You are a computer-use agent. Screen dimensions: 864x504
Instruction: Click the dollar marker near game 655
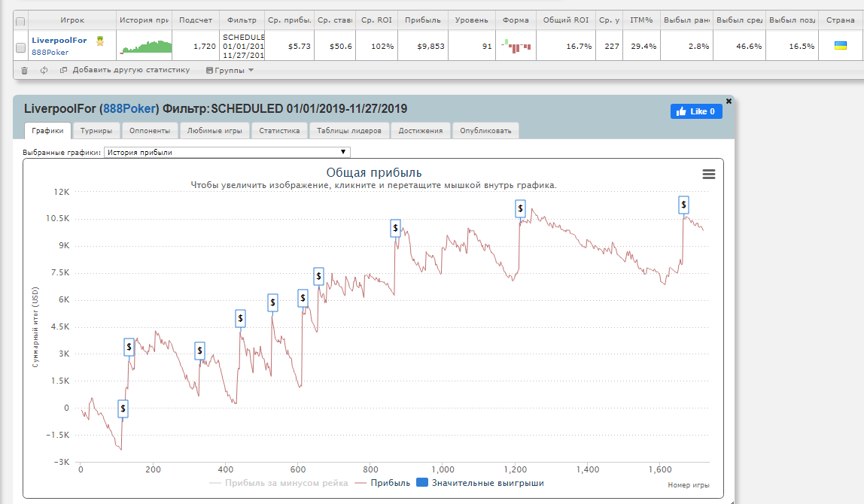click(x=318, y=276)
